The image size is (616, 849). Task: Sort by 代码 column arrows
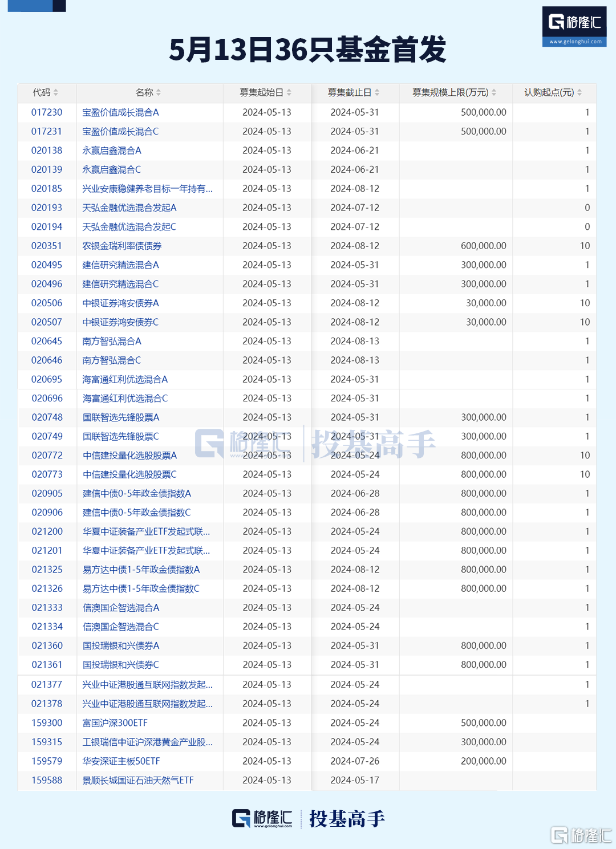(x=56, y=92)
